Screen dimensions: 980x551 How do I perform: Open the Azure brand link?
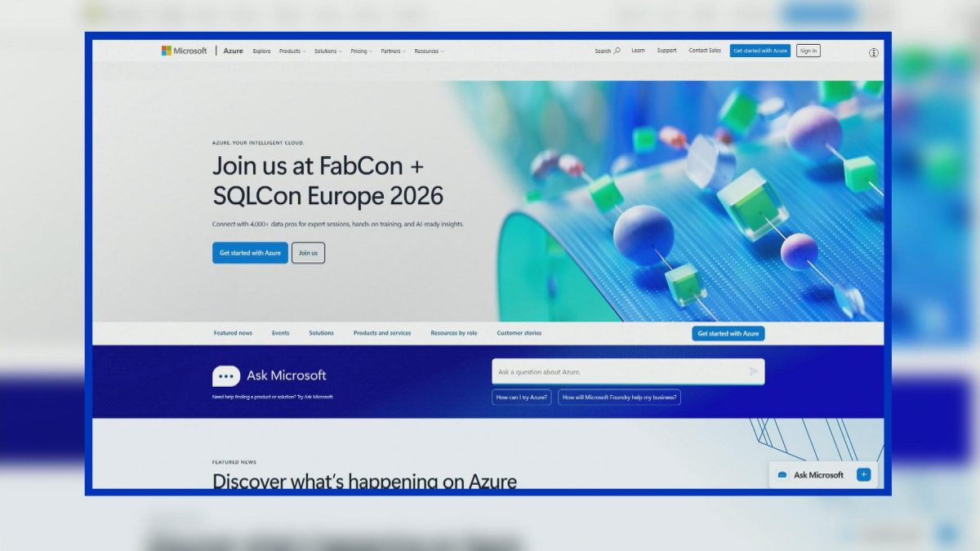click(x=234, y=51)
